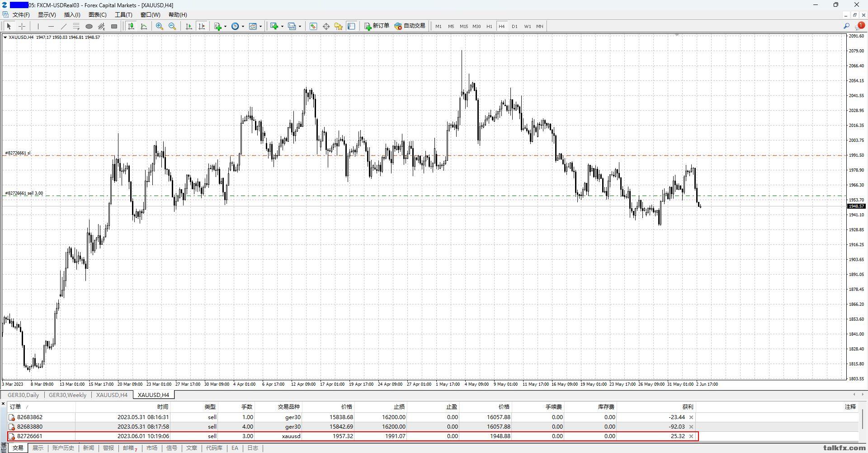This screenshot has width=868, height=453.
Task: Set timeframe to H1
Action: pyautogui.click(x=489, y=26)
